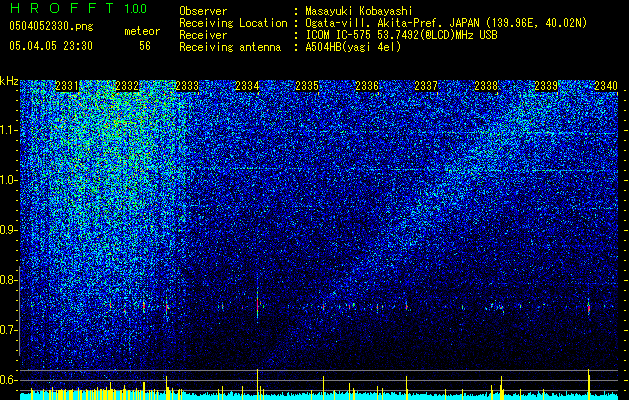Viewport: 629px width, 400px height.
Task: Click the meteor count value 56
Action: [145, 46]
